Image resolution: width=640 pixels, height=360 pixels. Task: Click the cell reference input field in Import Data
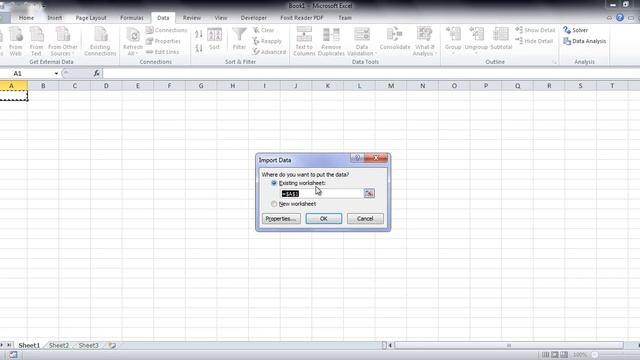pyautogui.click(x=322, y=193)
